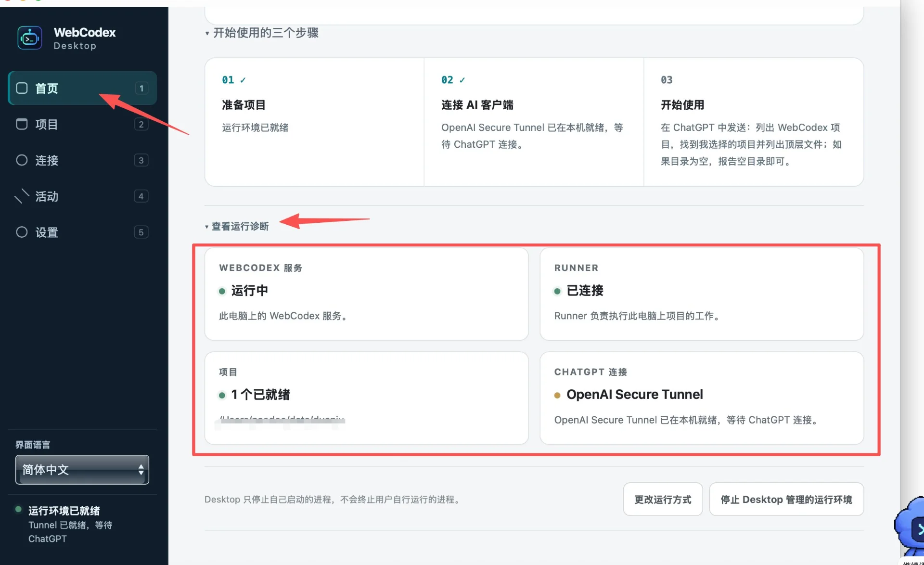Click the 首页 square icon
Image resolution: width=924 pixels, height=565 pixels.
pyautogui.click(x=22, y=88)
